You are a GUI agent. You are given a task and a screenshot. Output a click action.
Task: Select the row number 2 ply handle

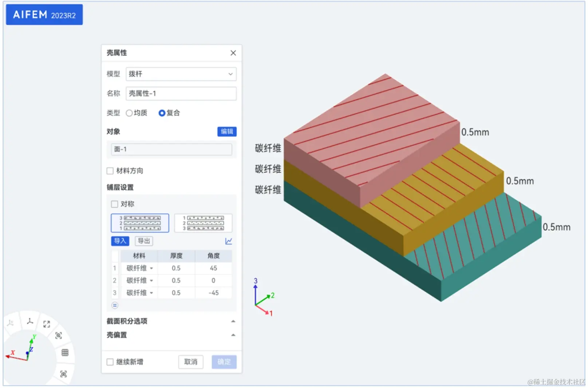click(x=115, y=281)
